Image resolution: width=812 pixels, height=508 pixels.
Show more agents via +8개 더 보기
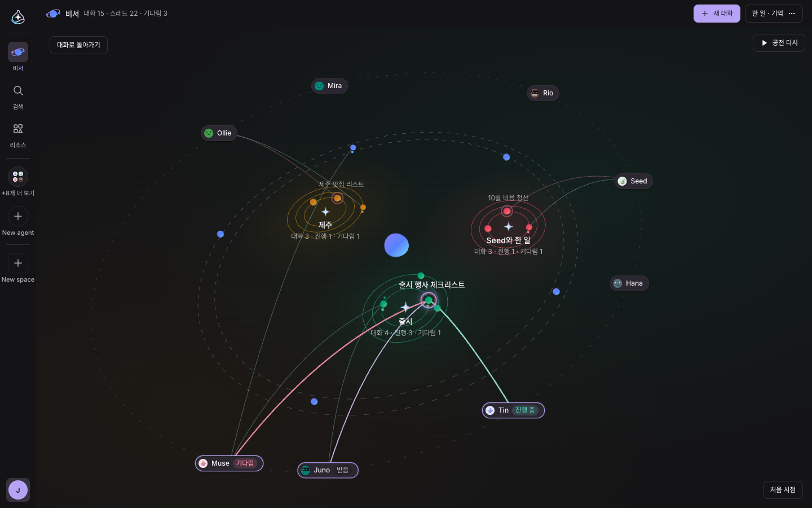tap(18, 177)
